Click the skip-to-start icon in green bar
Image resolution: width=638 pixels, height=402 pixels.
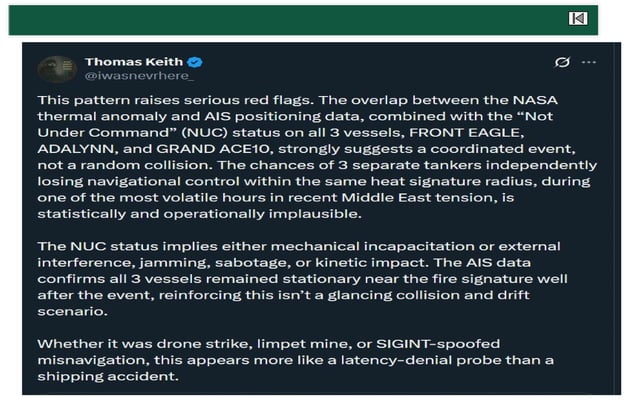578,18
